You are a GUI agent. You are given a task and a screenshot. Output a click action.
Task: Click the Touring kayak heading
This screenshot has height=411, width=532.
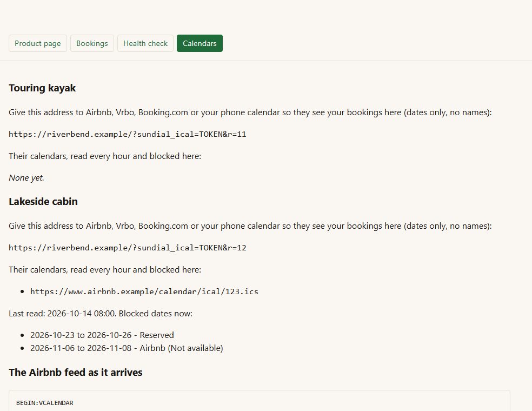click(42, 88)
